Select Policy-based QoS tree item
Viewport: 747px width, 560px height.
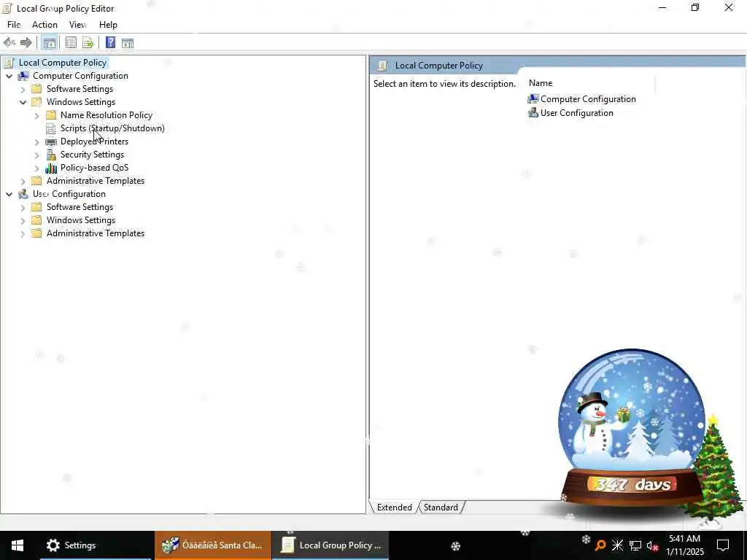(x=94, y=168)
